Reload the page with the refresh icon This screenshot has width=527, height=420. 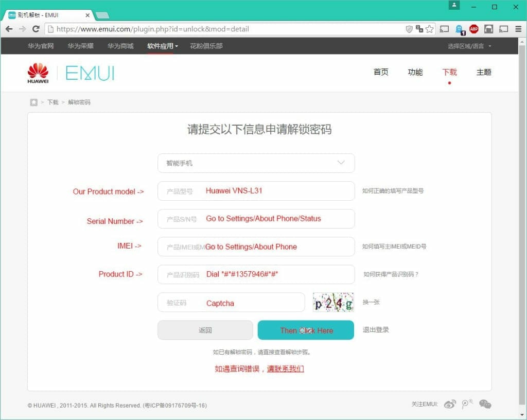click(36, 29)
